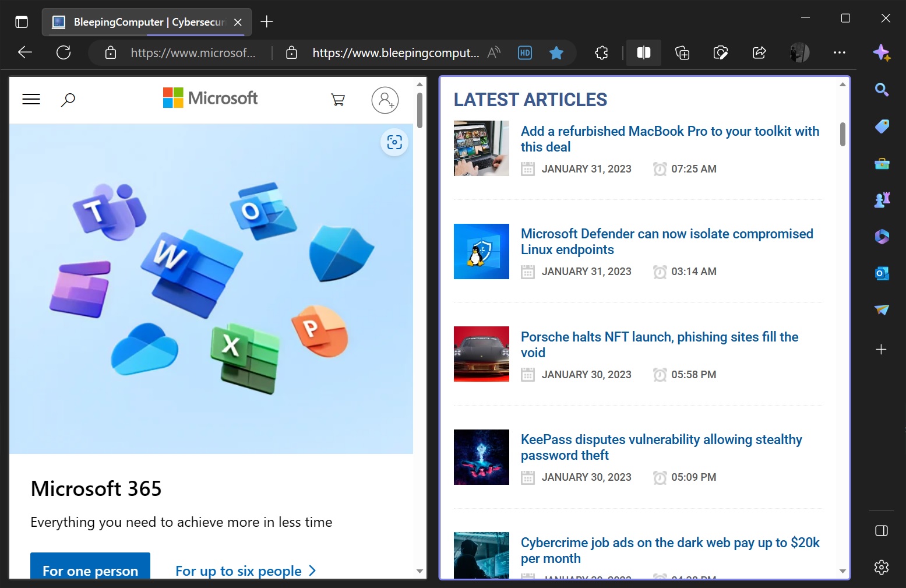This screenshot has width=906, height=588.
Task: Open the Microsoft site hamburger menu
Action: pos(31,99)
